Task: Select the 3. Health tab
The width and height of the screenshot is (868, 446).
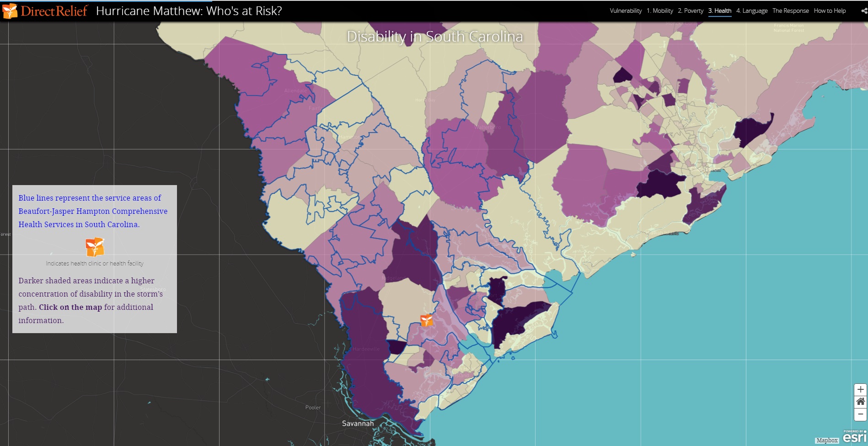Action: (720, 11)
